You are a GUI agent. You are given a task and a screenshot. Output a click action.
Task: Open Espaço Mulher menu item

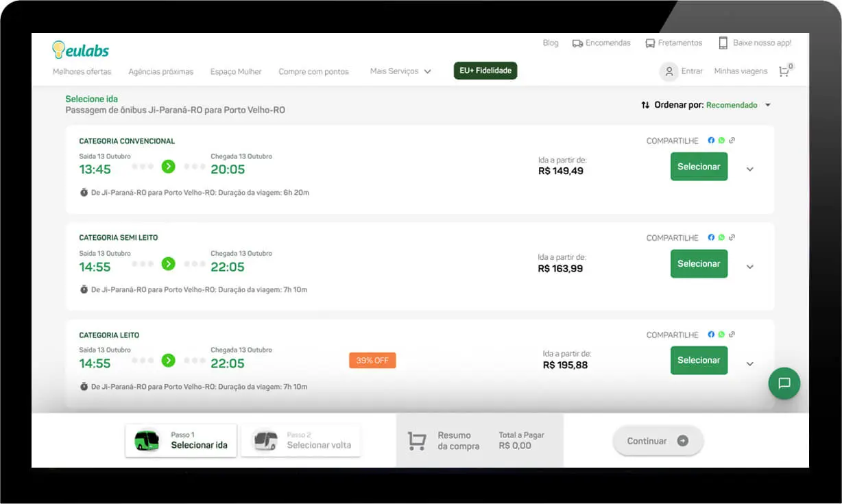coord(236,71)
